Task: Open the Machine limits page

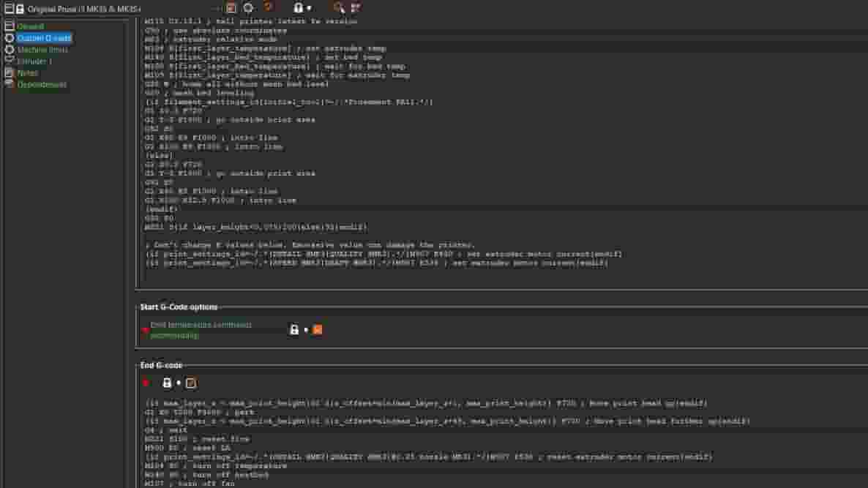Action: click(42, 50)
